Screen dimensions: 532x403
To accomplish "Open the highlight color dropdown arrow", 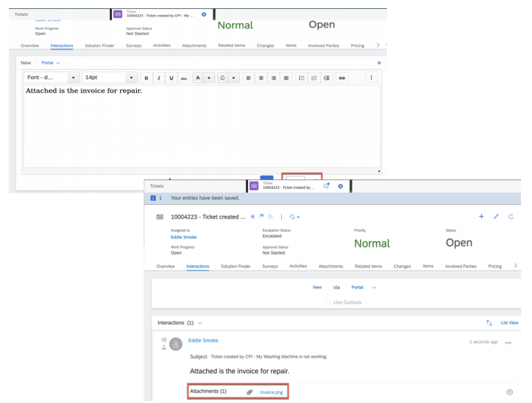I will coord(234,78).
